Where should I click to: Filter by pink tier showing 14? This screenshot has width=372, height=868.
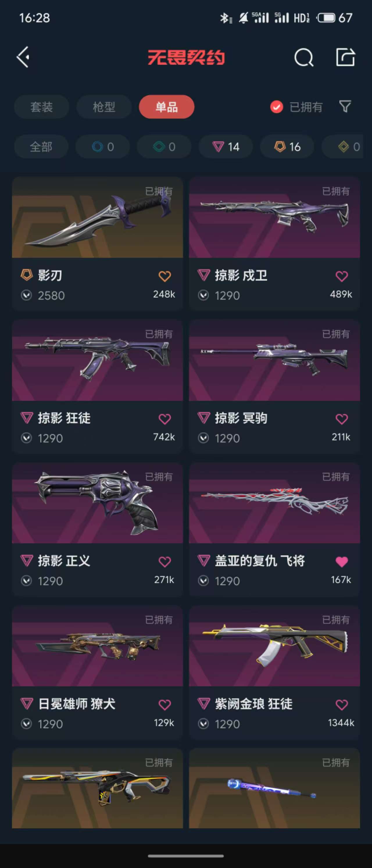226,147
